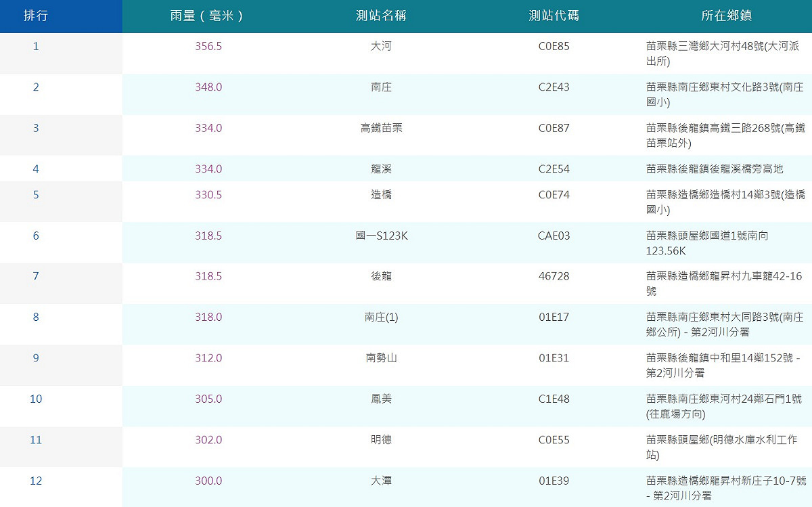Click the 測站代碼 column header

tap(554, 16)
